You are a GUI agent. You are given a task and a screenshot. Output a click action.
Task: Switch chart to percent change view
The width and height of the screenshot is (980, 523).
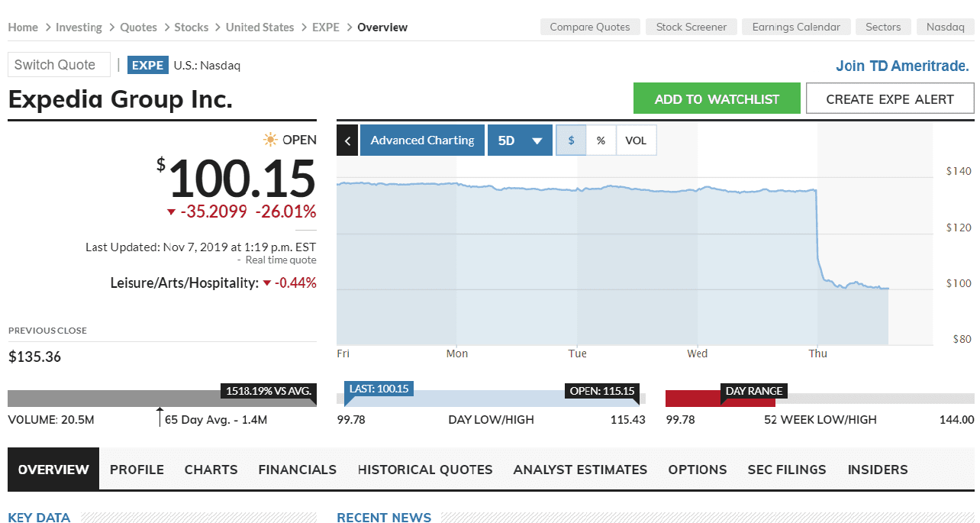[601, 140]
